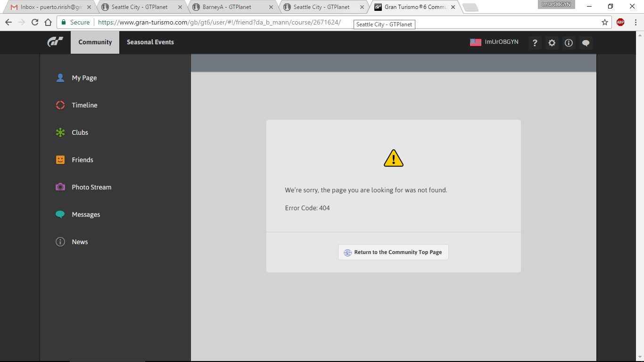The image size is (644, 362).
Task: Bookmark this page with the star icon
Action: (x=605, y=22)
